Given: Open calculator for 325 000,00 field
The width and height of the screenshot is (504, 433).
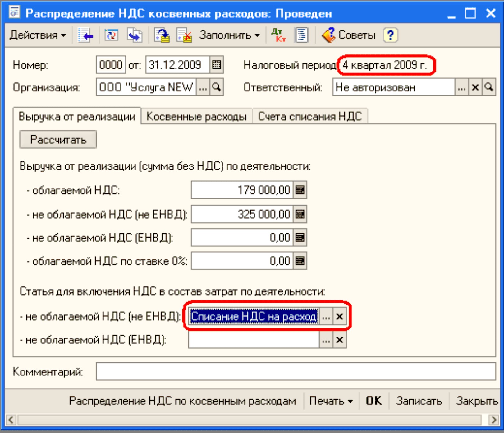Looking at the screenshot, I should (x=300, y=214).
